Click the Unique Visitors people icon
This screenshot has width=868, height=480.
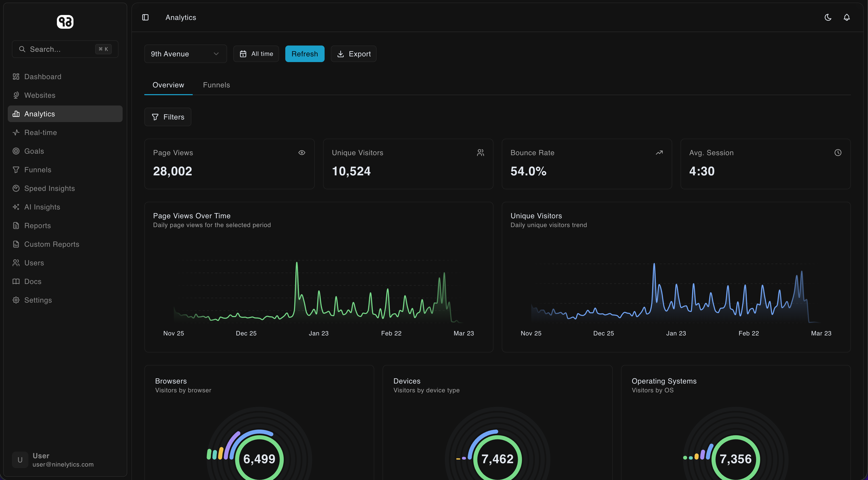click(x=481, y=153)
